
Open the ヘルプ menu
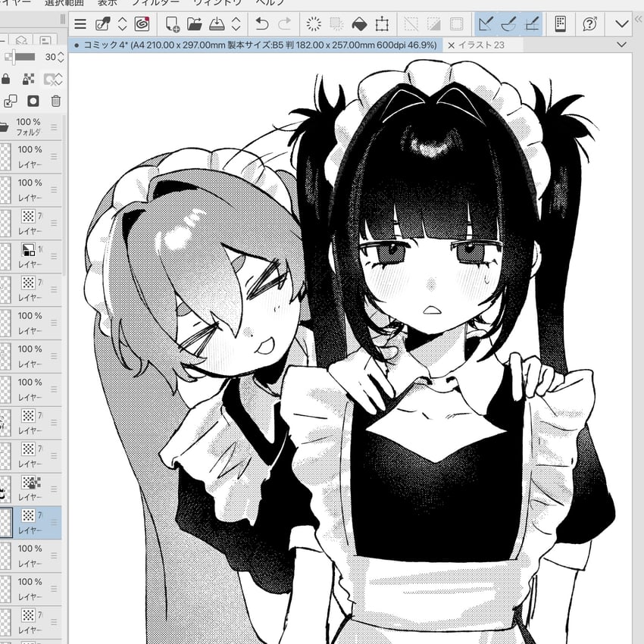point(270,3)
